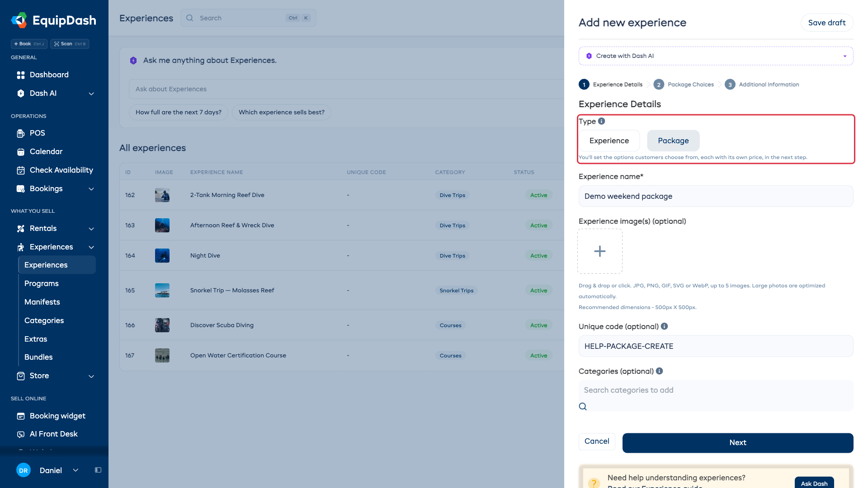Click the Booking widget icon
This screenshot has width=868, height=488.
click(x=21, y=416)
